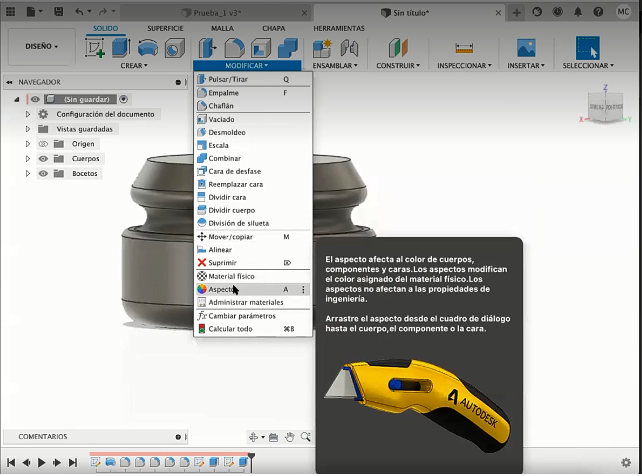The height and width of the screenshot is (476, 642).
Task: Open the help question mark
Action: (x=598, y=12)
